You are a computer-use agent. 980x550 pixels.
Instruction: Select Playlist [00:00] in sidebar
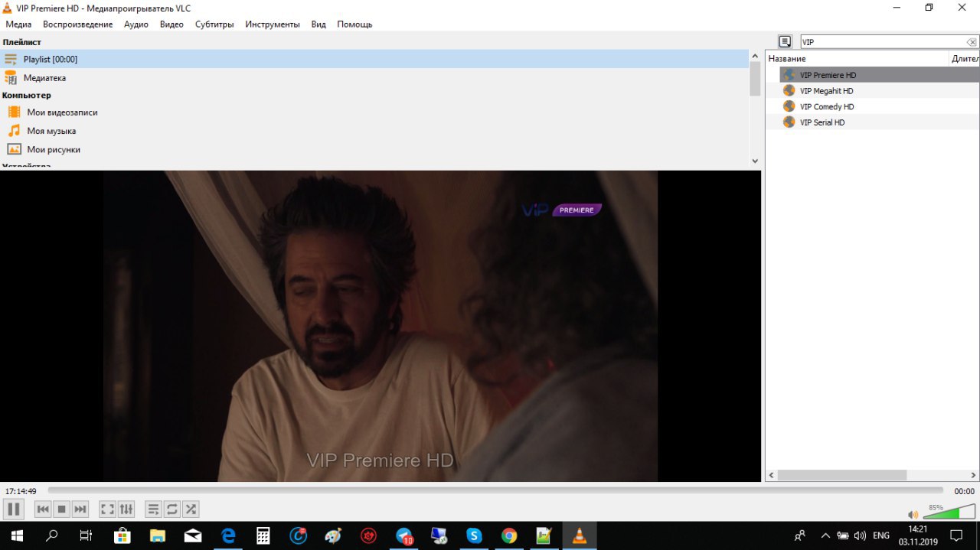point(374,59)
